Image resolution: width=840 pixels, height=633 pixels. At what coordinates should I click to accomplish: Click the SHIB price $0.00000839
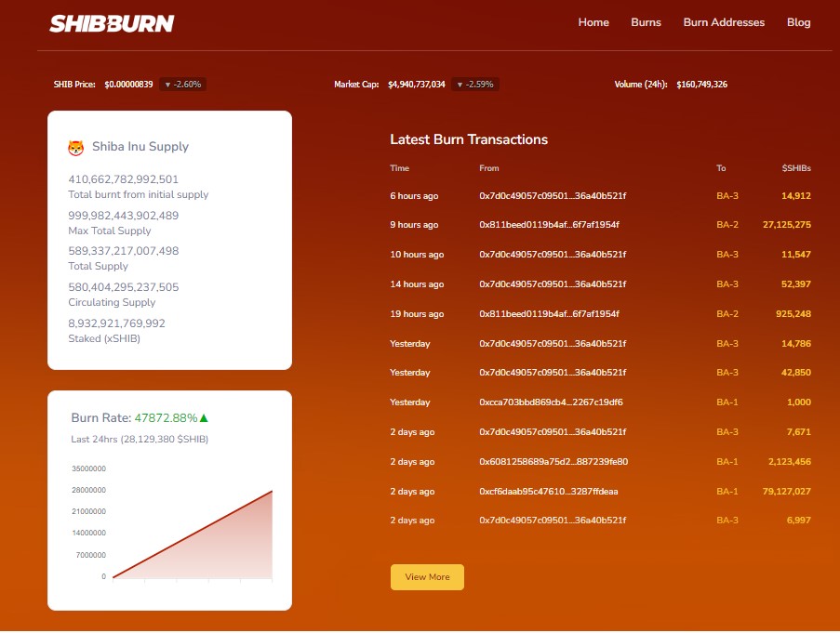tap(128, 84)
